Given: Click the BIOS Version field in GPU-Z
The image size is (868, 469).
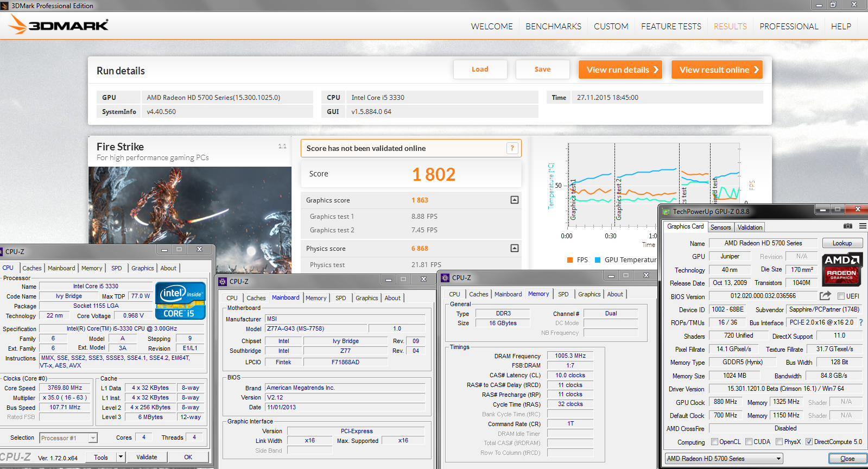Looking at the screenshot, I should point(763,296).
